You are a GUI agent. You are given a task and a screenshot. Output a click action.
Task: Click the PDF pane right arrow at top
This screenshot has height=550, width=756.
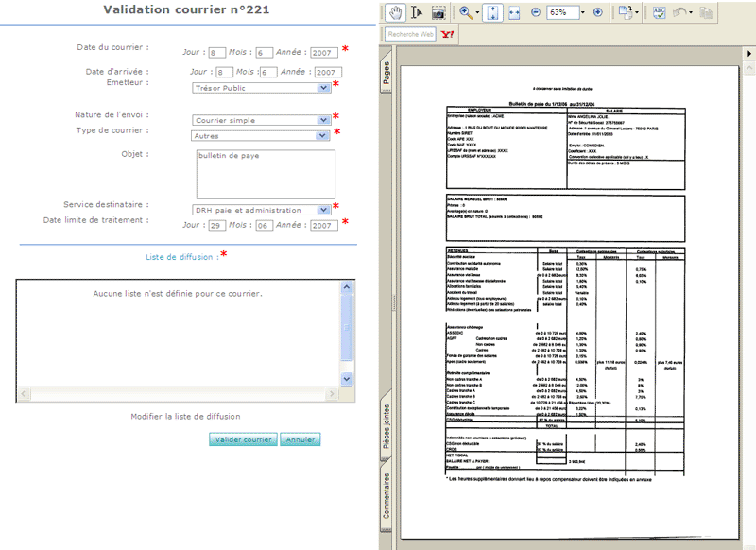(748, 54)
